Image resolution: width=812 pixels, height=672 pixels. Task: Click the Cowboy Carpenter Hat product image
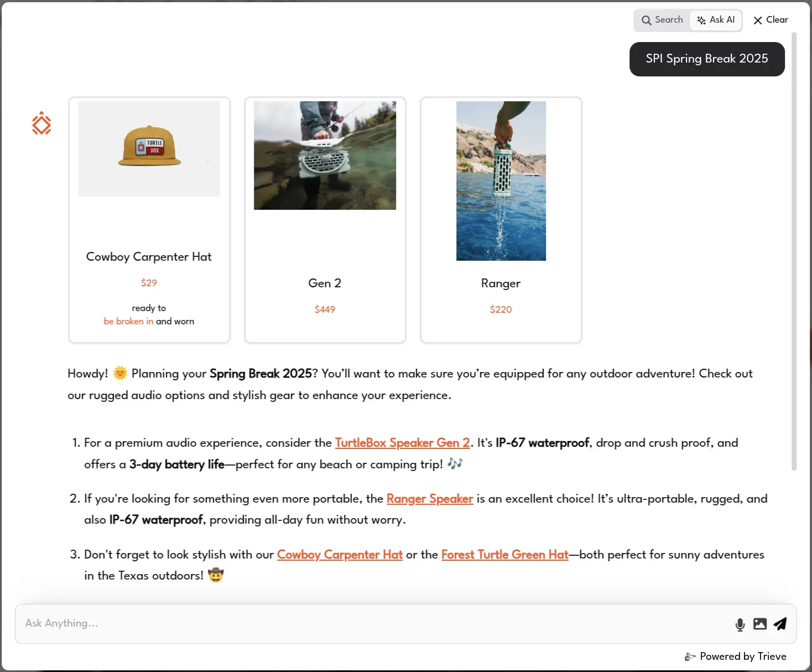pos(149,149)
